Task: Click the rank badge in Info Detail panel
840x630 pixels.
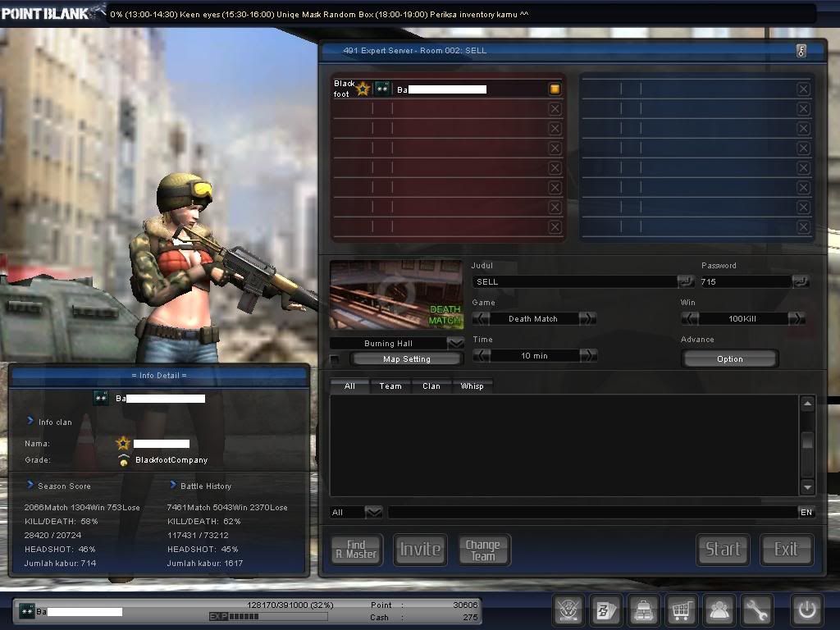Action: tap(101, 398)
